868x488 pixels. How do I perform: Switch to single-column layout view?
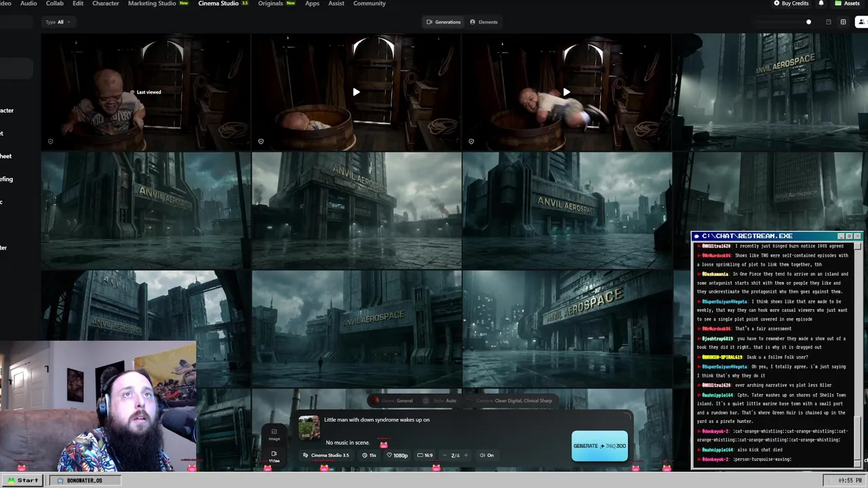pyautogui.click(x=828, y=22)
